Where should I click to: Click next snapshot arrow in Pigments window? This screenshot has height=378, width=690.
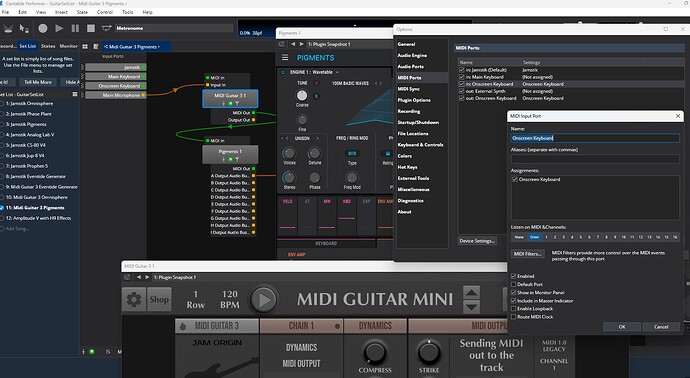[301, 44]
